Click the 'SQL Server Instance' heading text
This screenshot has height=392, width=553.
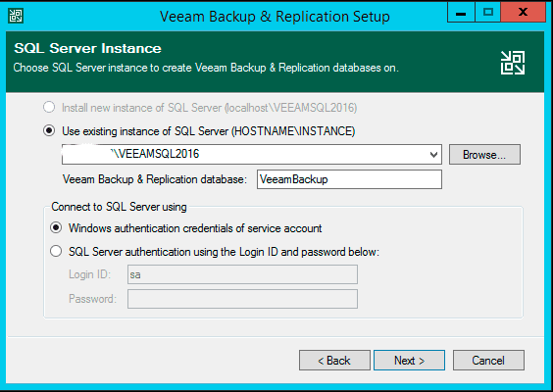87,48
